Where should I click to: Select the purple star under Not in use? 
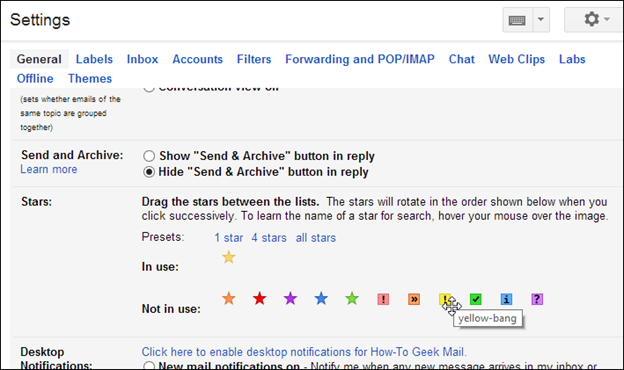(x=291, y=298)
